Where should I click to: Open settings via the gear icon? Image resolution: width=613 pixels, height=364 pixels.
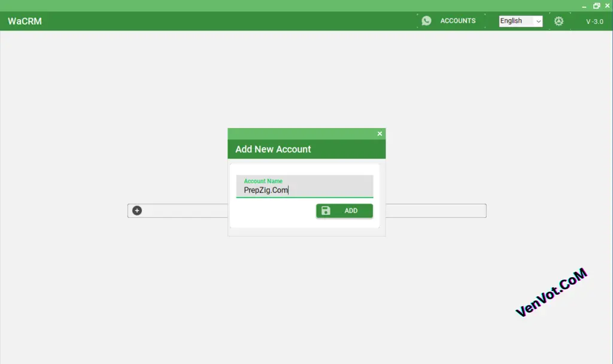559,21
